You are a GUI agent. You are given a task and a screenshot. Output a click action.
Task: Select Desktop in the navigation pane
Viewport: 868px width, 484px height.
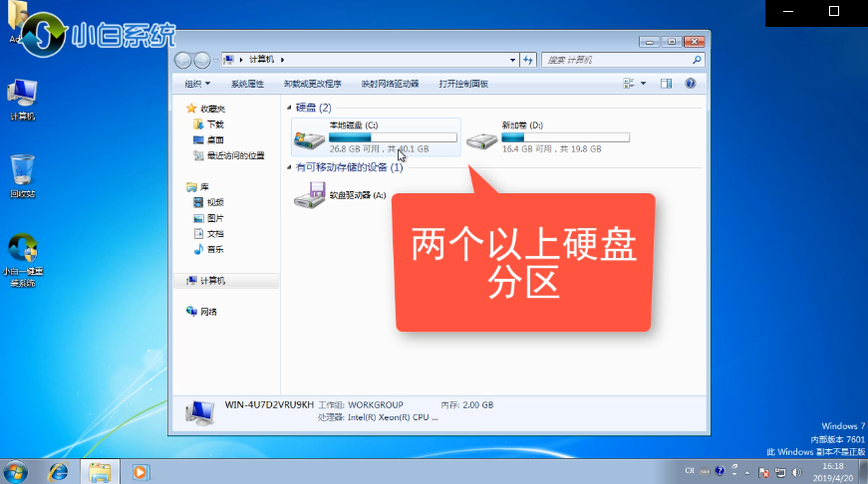pyautogui.click(x=208, y=140)
